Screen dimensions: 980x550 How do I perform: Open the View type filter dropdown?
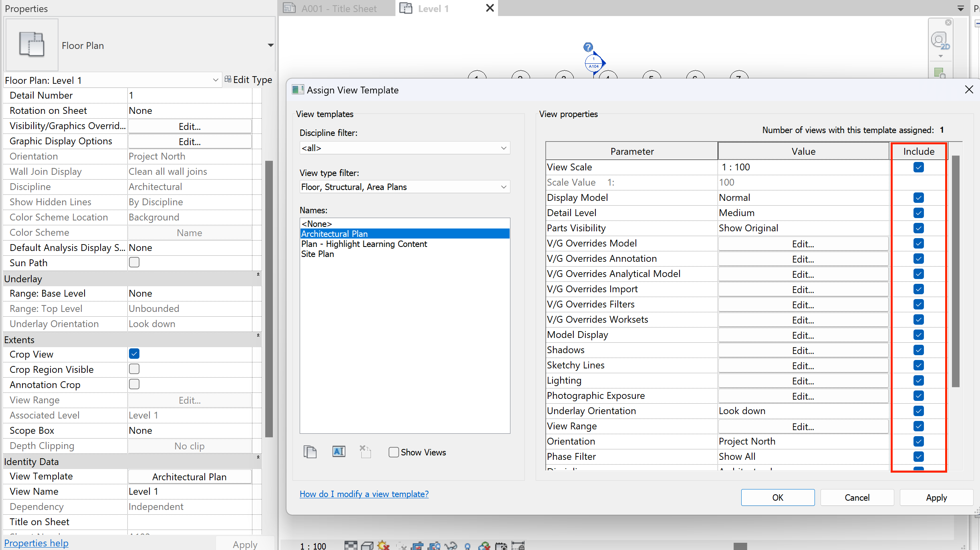click(x=405, y=187)
